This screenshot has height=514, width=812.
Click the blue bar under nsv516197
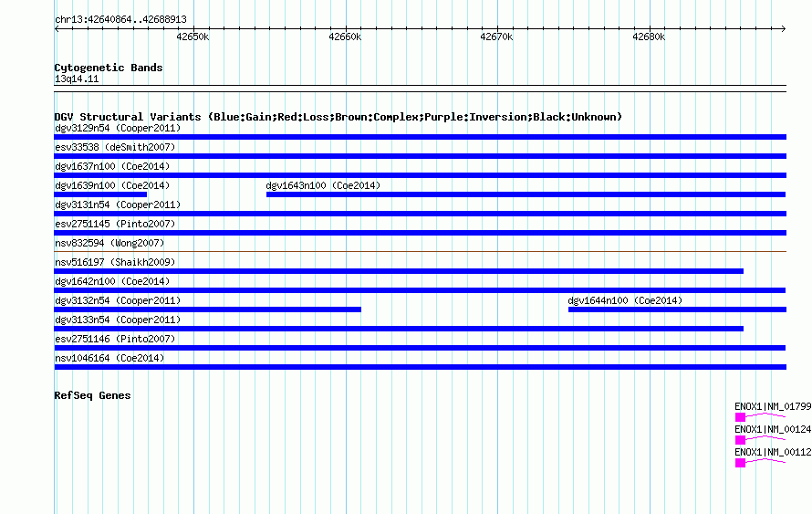pos(399,271)
